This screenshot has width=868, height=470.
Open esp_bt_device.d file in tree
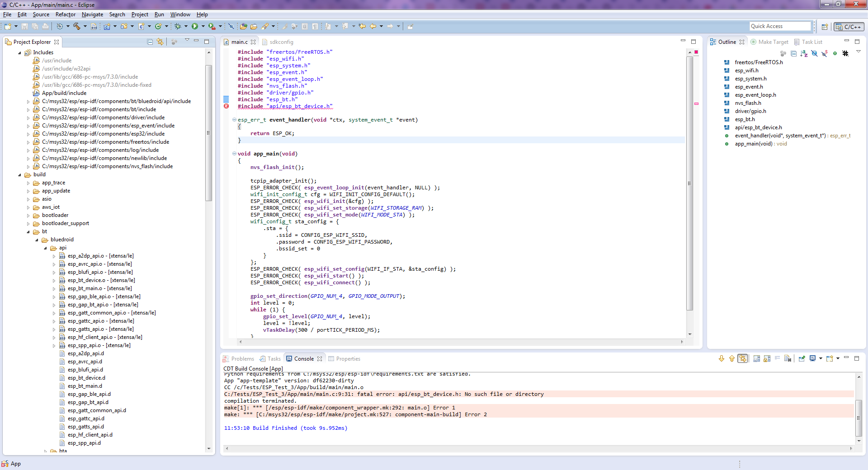pyautogui.click(x=86, y=378)
